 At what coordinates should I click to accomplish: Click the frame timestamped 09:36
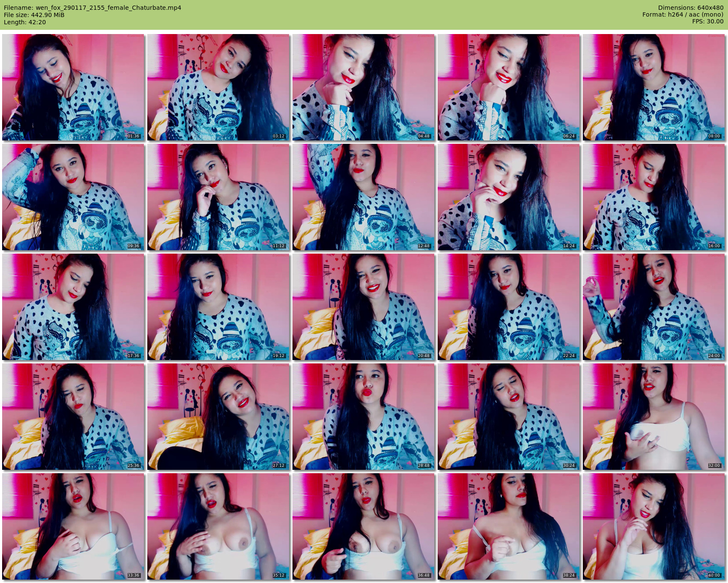tap(73, 197)
